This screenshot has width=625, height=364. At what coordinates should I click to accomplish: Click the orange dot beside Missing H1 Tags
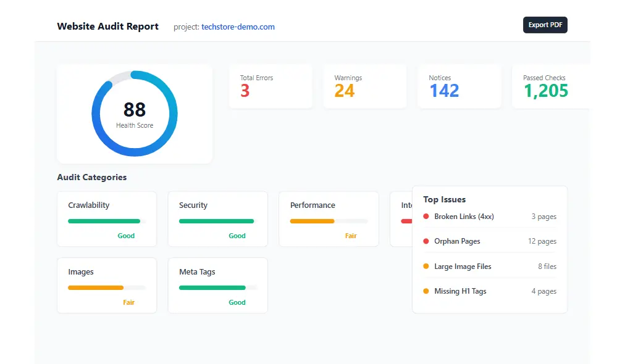point(426,291)
